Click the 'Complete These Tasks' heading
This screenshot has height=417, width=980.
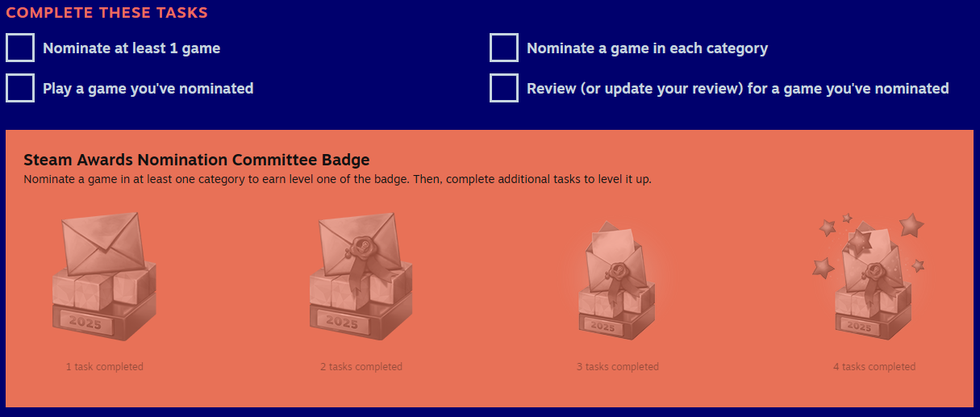point(106,13)
